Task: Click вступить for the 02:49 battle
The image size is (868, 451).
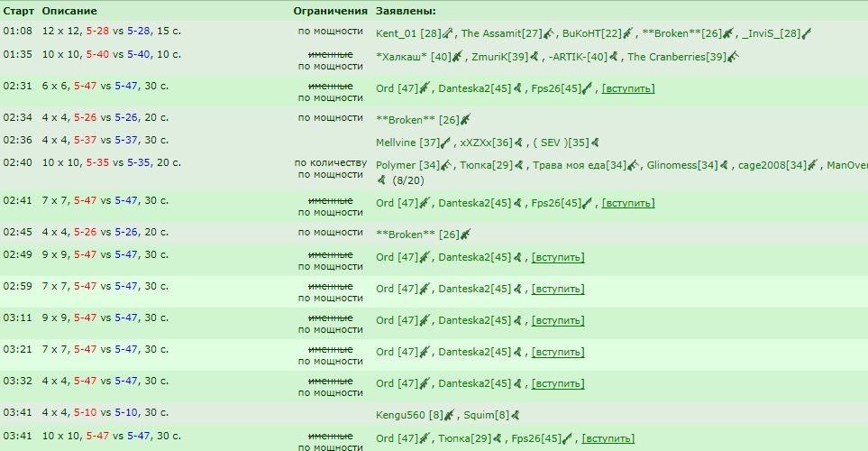Action: [558, 258]
